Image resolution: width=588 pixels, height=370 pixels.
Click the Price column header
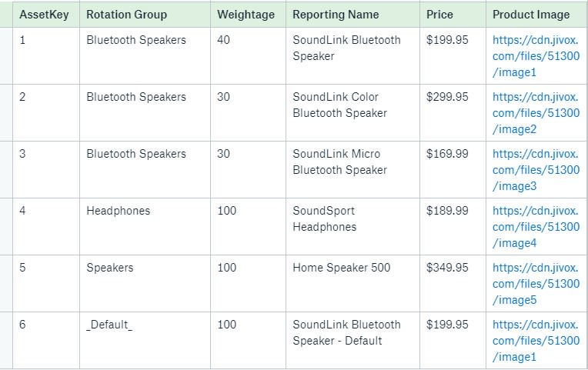[439, 15]
